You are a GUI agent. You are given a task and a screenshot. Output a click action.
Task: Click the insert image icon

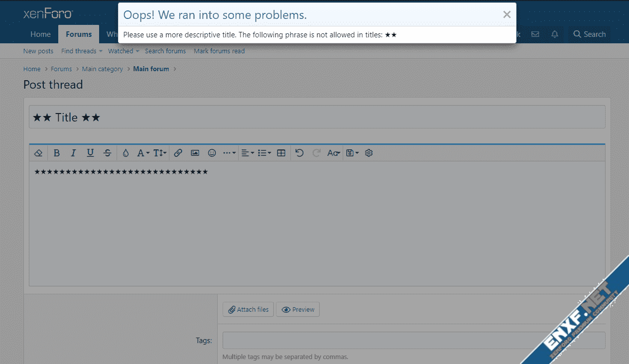point(195,153)
